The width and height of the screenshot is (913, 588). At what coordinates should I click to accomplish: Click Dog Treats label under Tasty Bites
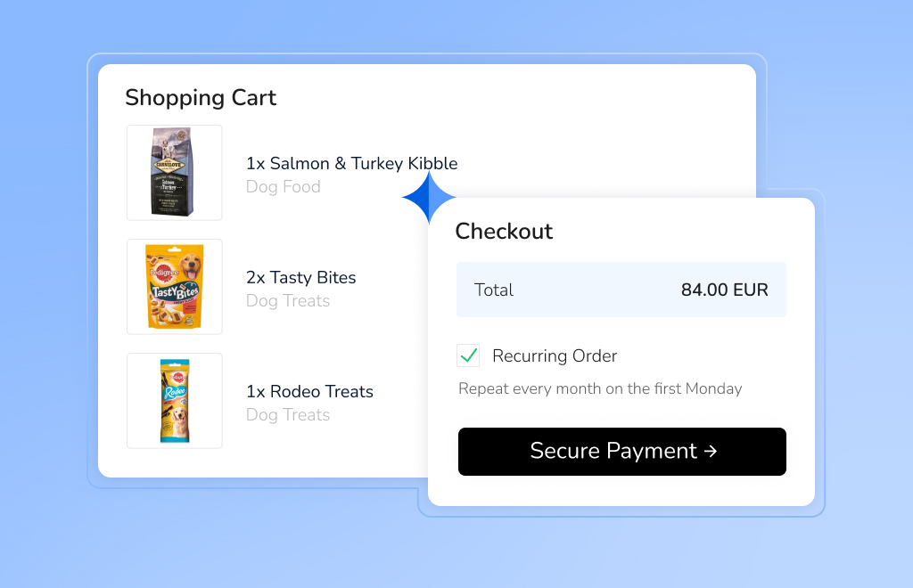tap(287, 301)
